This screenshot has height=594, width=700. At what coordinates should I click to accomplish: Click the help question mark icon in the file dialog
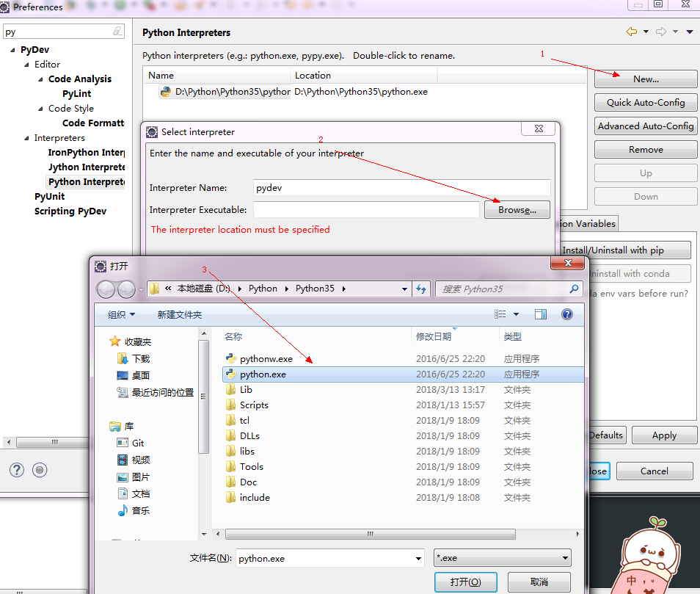click(x=566, y=314)
